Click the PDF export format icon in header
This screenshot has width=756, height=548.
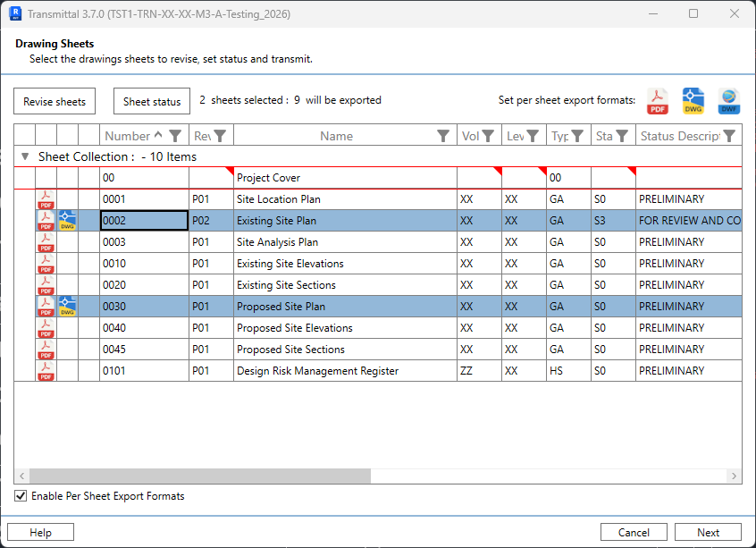658,101
